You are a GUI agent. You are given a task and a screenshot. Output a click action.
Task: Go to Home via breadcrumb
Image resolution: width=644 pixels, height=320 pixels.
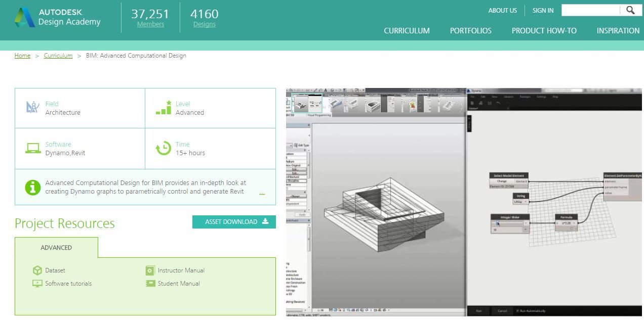(22, 56)
